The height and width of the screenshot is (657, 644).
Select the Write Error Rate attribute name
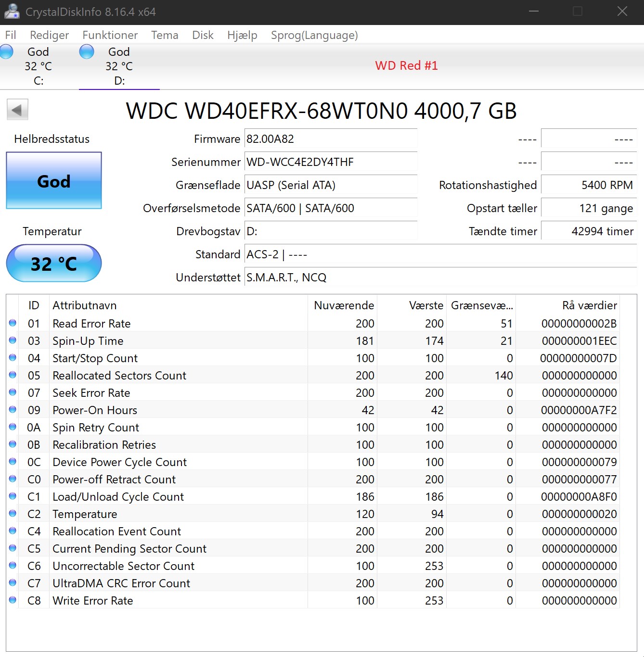coord(93,601)
